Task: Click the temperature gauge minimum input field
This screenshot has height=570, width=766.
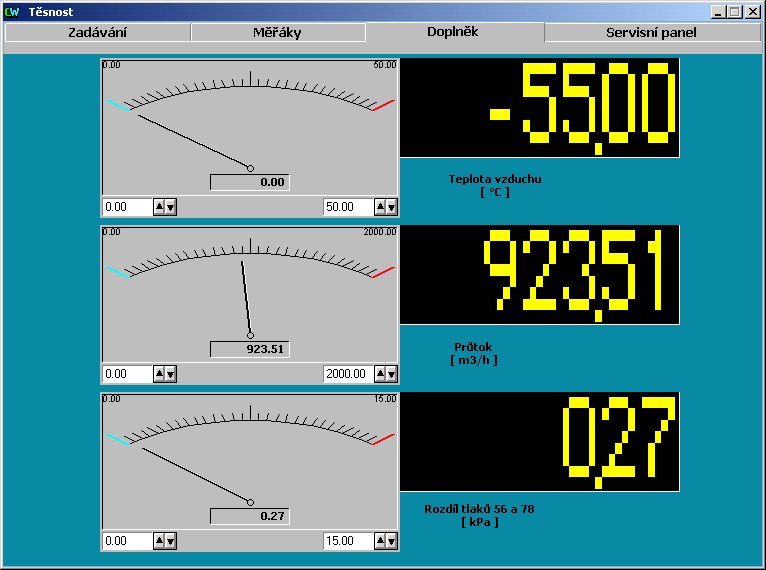Action: coord(126,207)
